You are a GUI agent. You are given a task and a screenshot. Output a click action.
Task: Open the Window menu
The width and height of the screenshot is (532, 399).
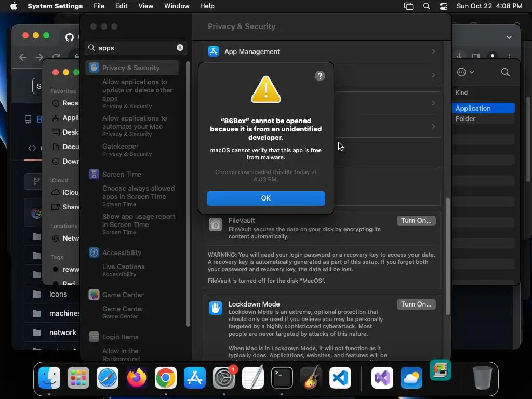(177, 6)
